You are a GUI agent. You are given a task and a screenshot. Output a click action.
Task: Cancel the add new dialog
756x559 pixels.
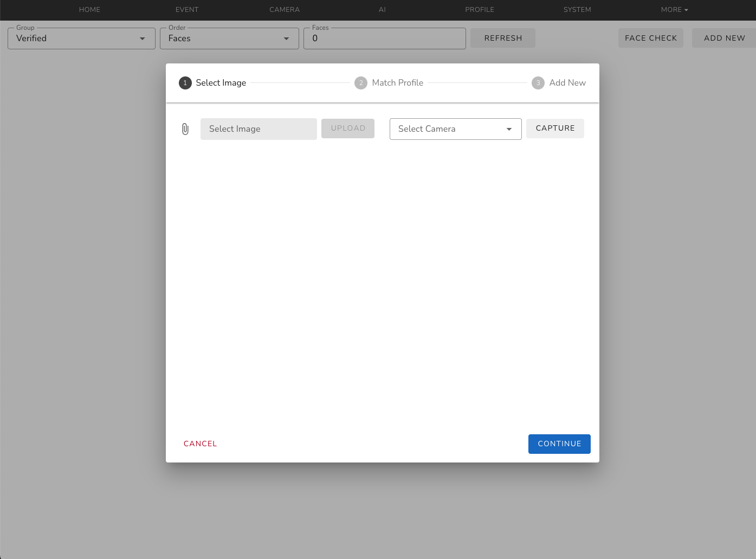(200, 444)
